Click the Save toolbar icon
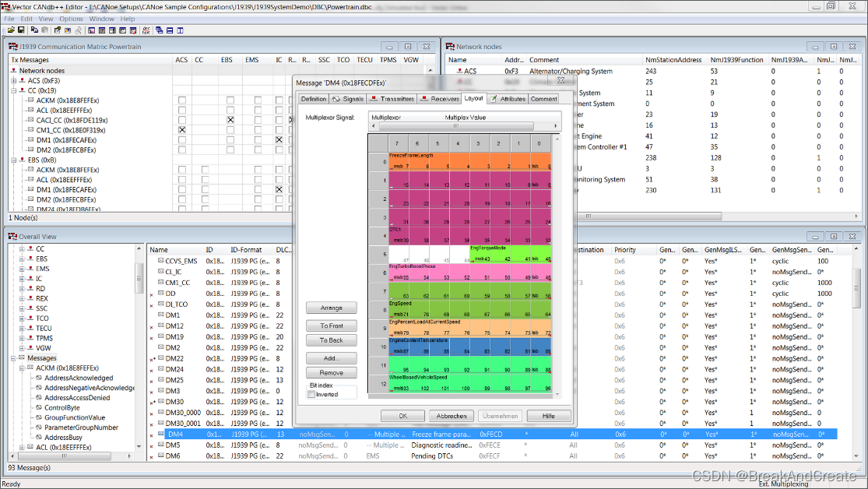868x489 pixels. (21, 30)
